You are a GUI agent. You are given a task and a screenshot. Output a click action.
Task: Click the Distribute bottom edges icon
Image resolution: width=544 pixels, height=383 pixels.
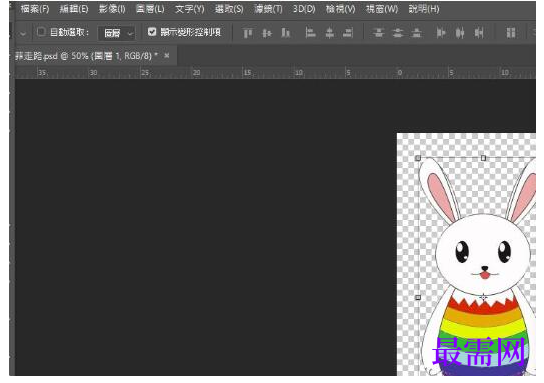(x=416, y=33)
